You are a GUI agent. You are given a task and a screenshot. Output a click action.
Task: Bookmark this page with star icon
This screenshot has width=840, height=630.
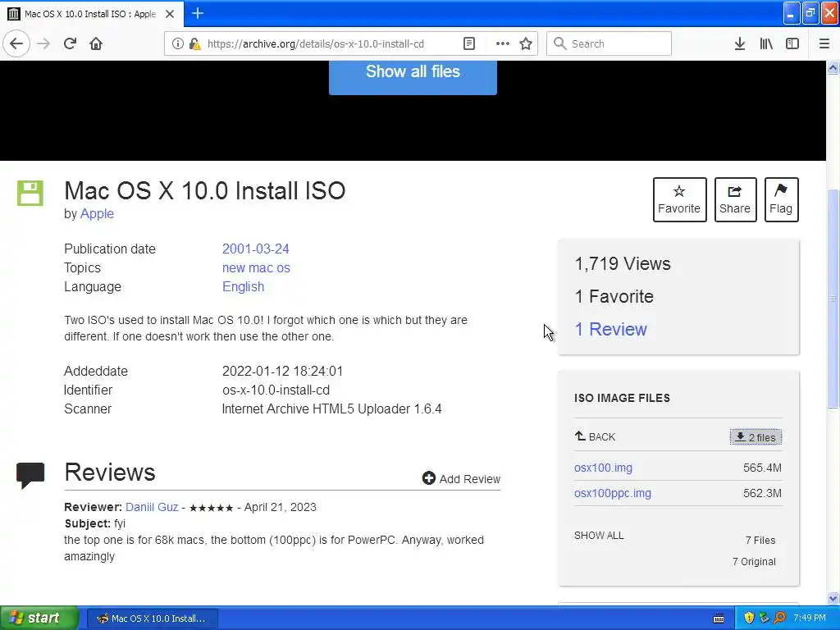tap(526, 43)
